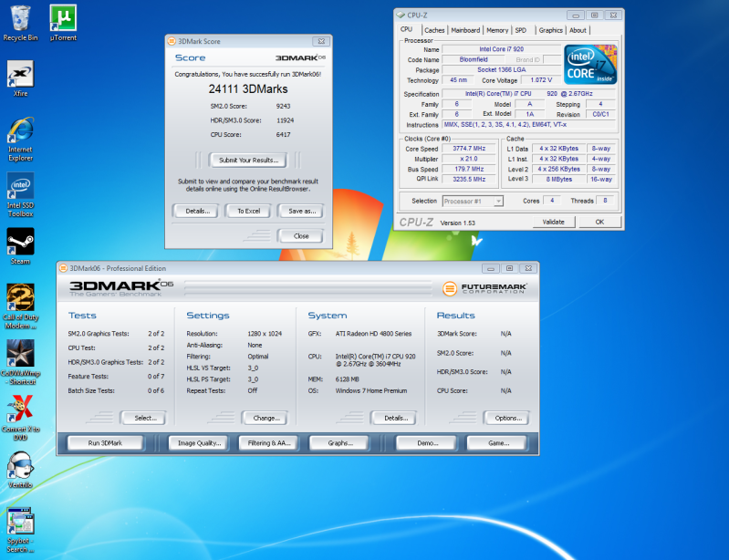The image size is (729, 560).
Task: Click the 3DMark06 Professional Edition title icon
Action: (x=63, y=268)
